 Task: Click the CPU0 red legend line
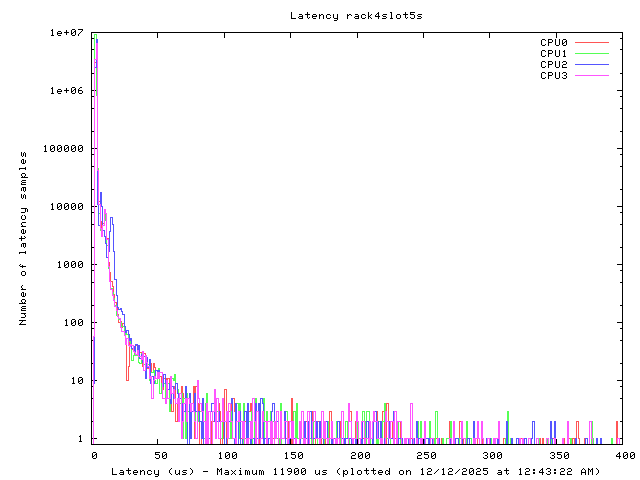pyautogui.click(x=592, y=43)
